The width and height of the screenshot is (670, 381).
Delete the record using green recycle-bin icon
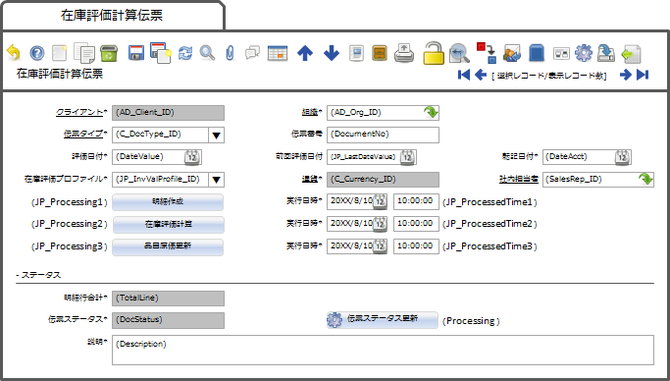pos(109,53)
